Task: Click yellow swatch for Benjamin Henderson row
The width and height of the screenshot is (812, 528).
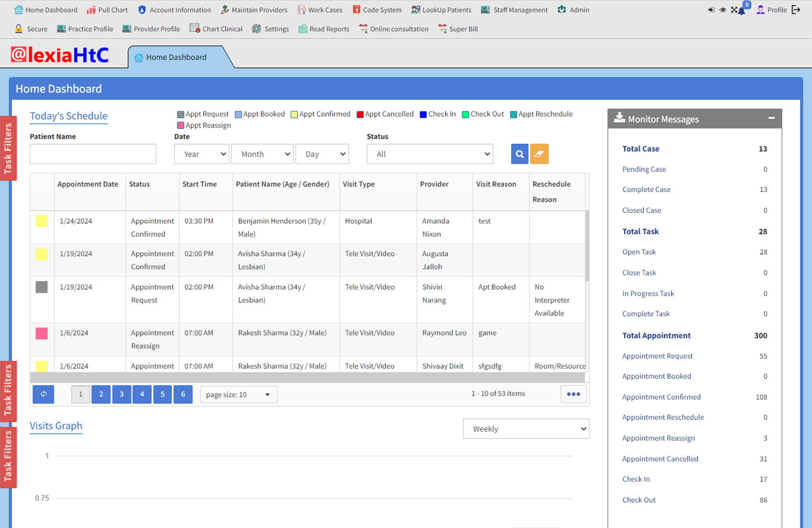Action: [41, 221]
